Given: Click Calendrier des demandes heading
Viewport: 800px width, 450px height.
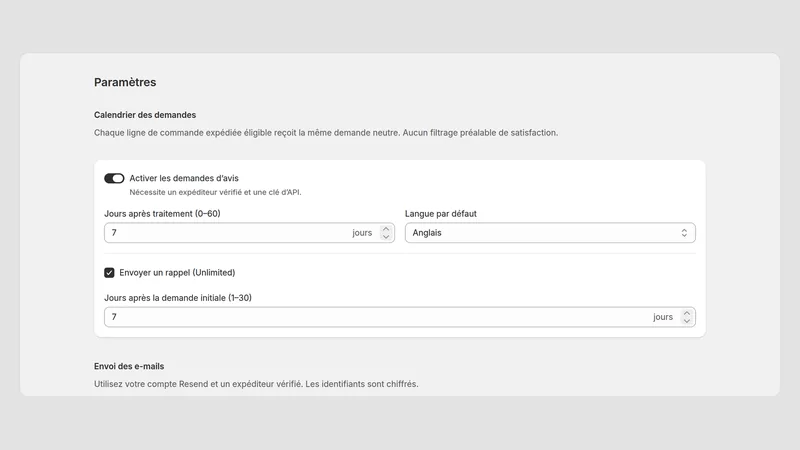Looking at the screenshot, I should [x=145, y=115].
